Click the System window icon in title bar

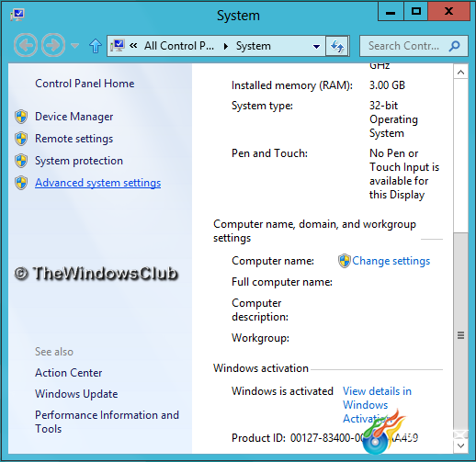[17, 15]
